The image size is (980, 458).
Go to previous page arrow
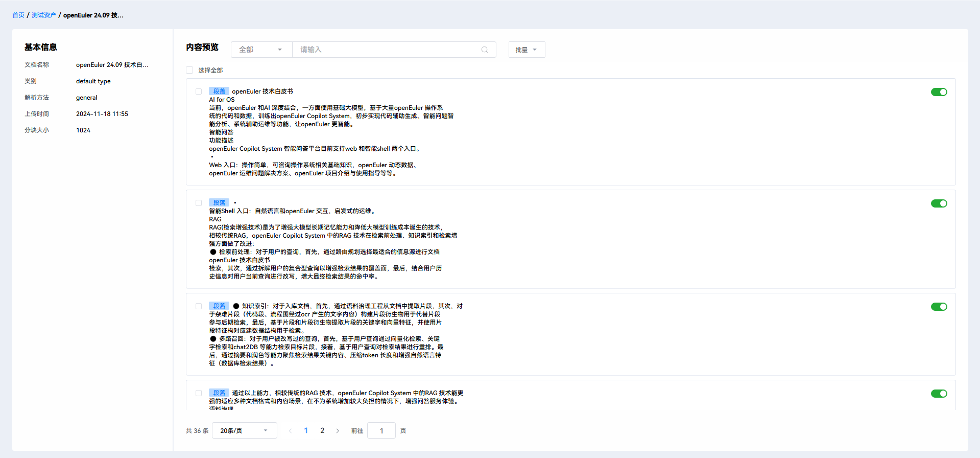pyautogui.click(x=291, y=431)
